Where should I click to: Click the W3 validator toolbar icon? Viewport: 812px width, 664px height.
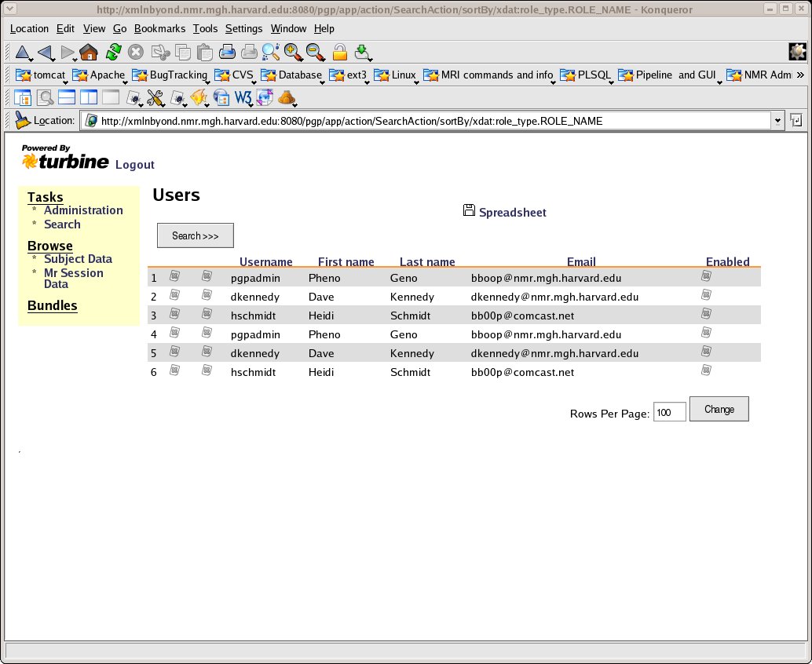click(x=243, y=98)
